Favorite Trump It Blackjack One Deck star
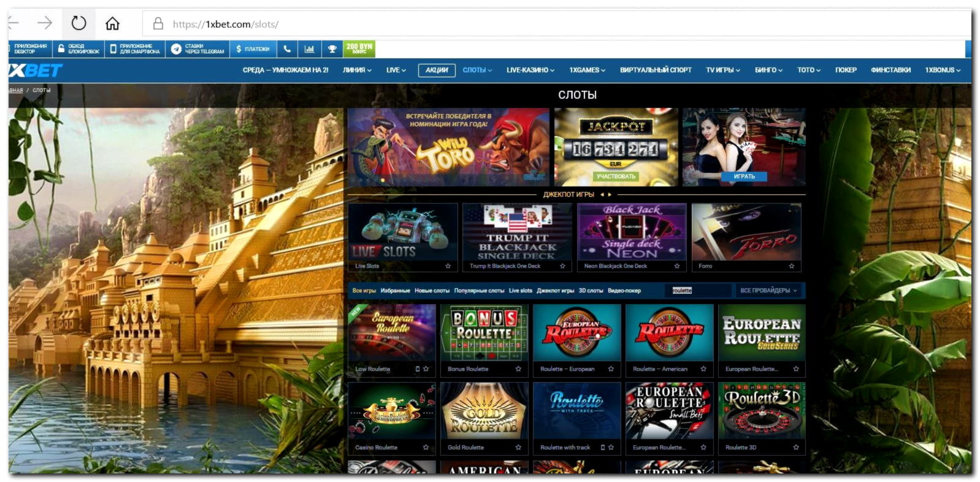The width and height of the screenshot is (980, 482). point(562,266)
